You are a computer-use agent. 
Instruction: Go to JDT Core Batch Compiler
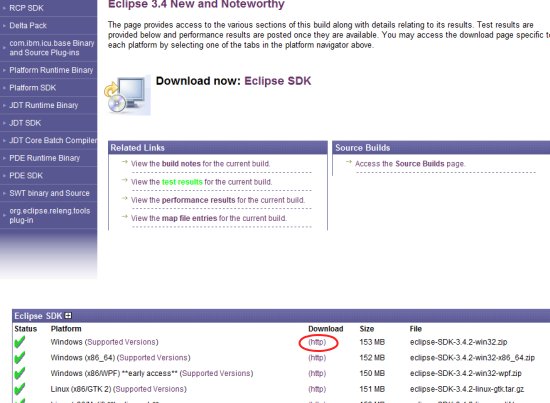53,140
